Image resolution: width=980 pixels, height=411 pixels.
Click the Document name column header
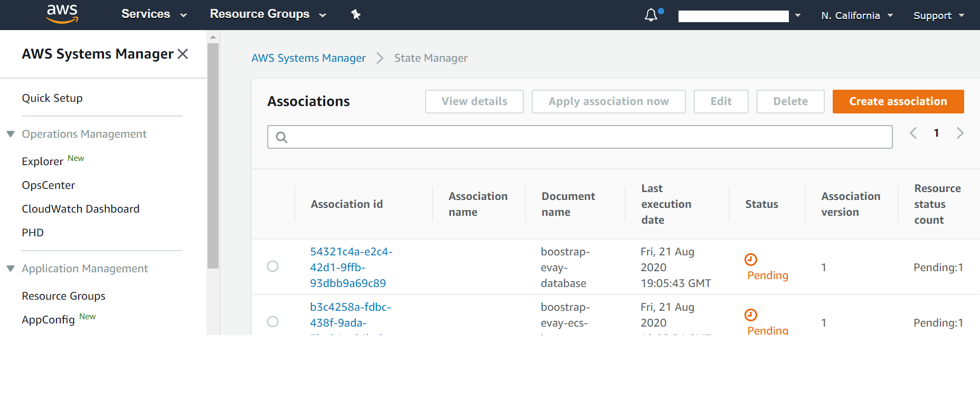click(x=568, y=204)
